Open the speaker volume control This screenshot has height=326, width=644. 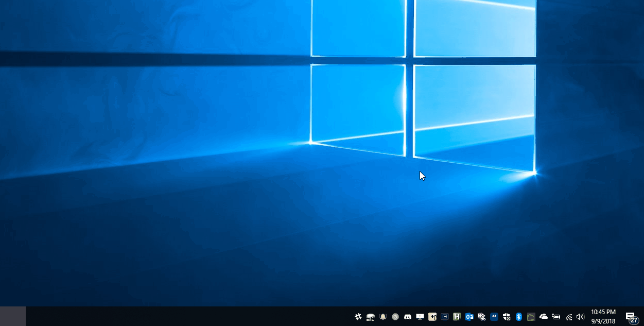(x=581, y=317)
